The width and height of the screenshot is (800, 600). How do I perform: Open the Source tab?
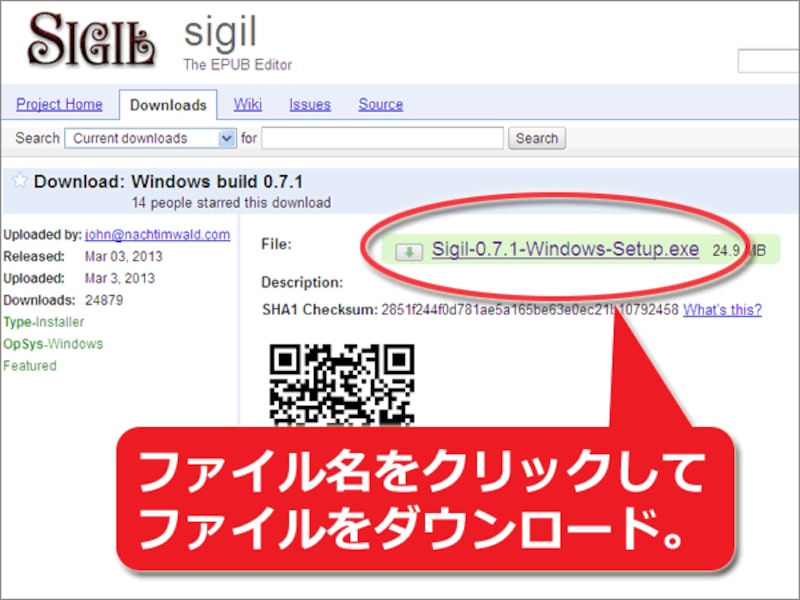pos(380,104)
